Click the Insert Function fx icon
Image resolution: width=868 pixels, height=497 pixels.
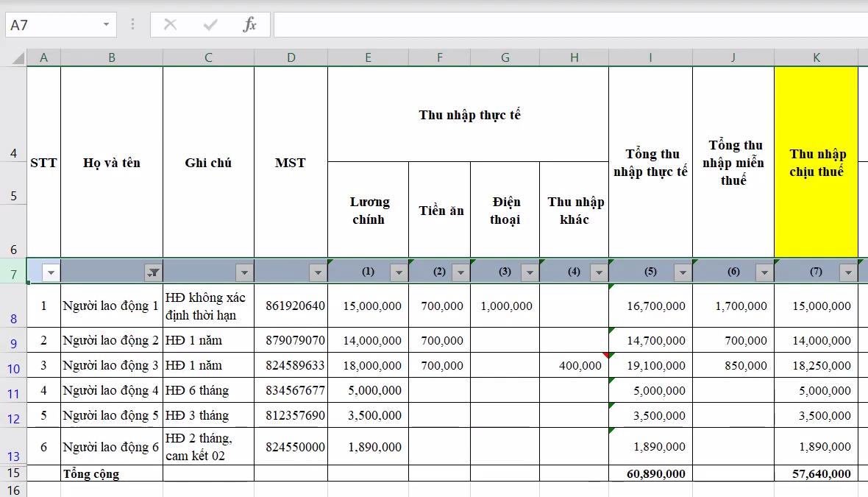(249, 24)
